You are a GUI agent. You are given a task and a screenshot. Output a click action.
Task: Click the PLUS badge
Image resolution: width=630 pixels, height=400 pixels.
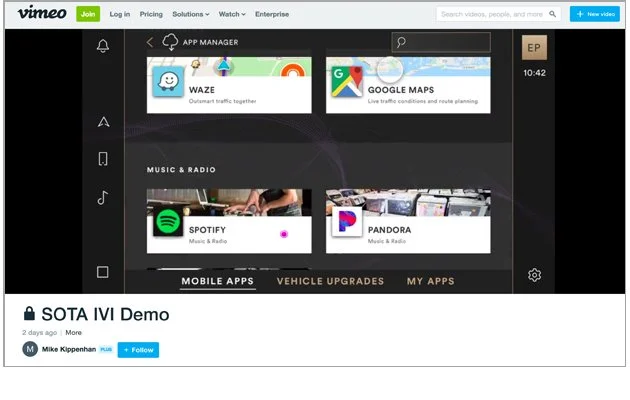pos(106,349)
